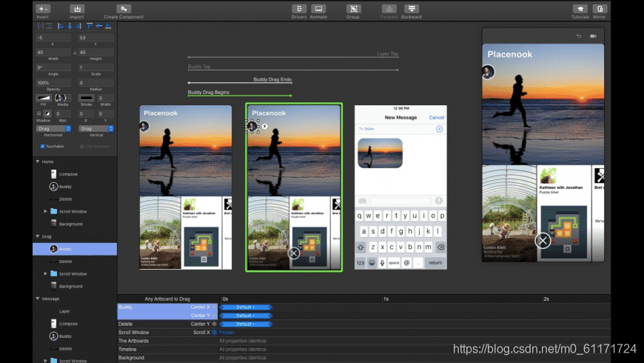Collapse the Drag artboard group
This screenshot has height=363, width=644.
[x=38, y=236]
